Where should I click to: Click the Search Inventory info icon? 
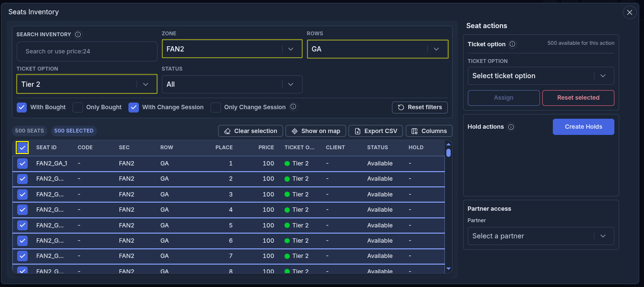78,34
